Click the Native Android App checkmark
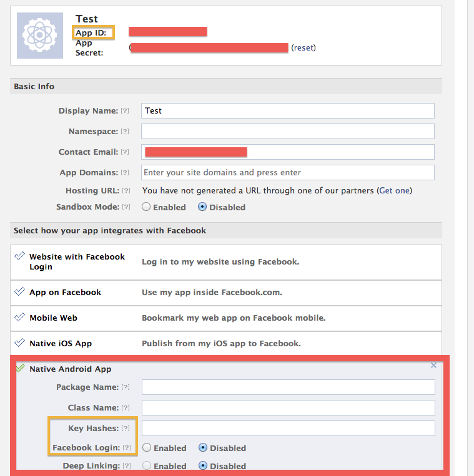 20,368
